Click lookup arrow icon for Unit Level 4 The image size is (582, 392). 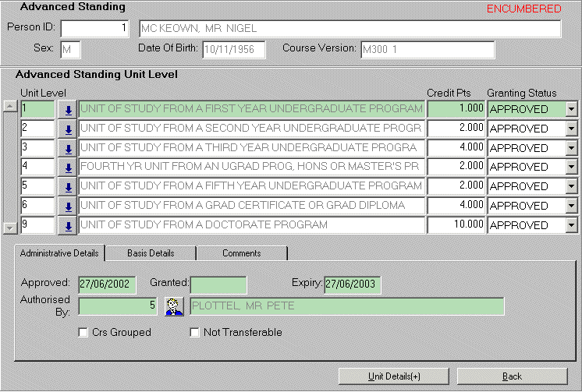click(x=68, y=167)
